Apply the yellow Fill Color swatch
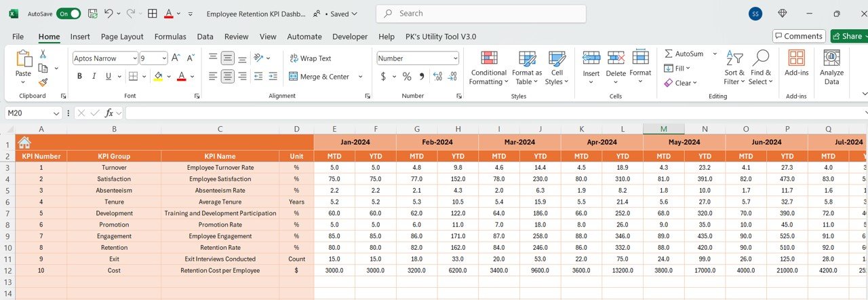The height and width of the screenshot is (300, 868). click(x=158, y=77)
